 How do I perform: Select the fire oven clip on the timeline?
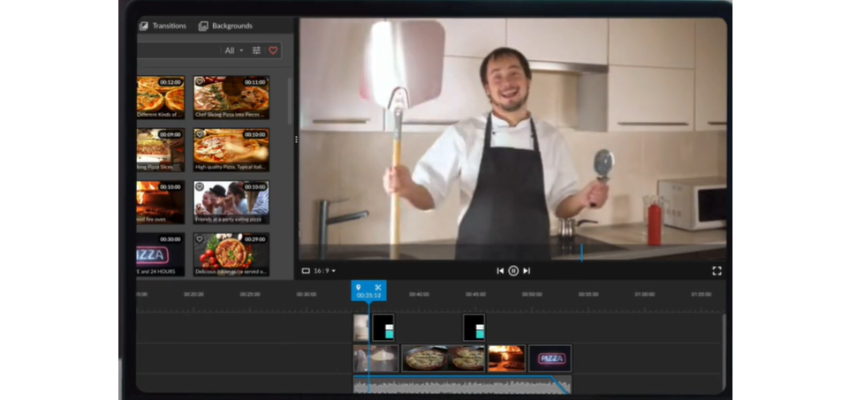coord(506,358)
